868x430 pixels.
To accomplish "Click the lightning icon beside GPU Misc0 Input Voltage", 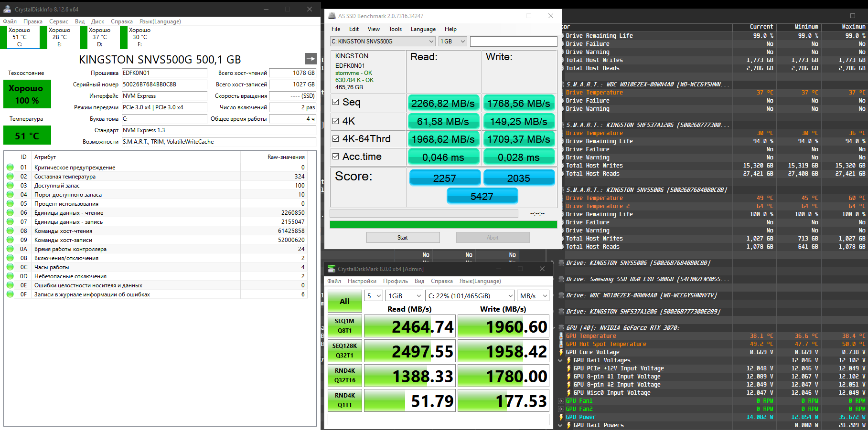I will 569,393.
